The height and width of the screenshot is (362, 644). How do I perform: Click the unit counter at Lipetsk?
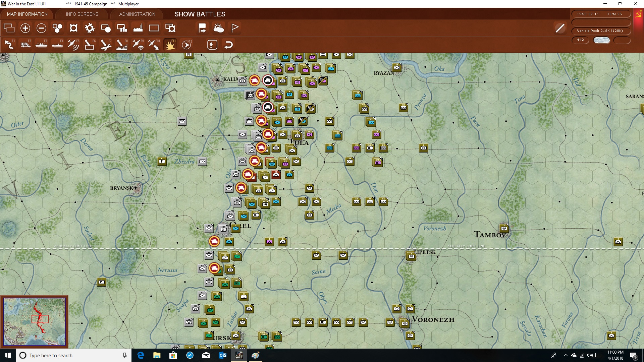coord(411,256)
